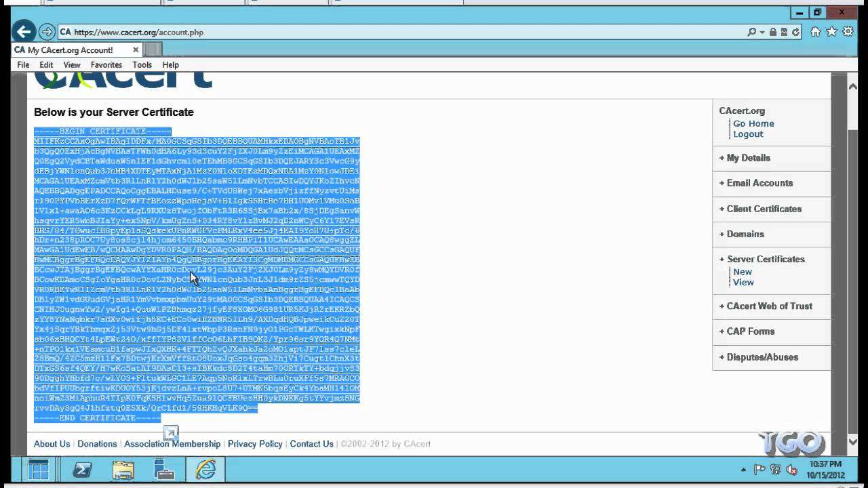Screen dimensions: 868x488
Task: Click the address bar search magnifier icon
Action: [x=751, y=32]
